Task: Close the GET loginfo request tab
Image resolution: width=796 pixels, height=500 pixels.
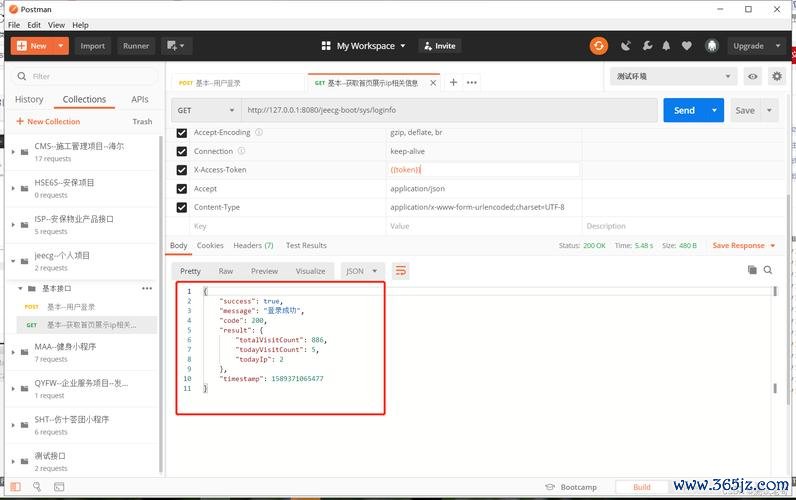Action: tap(433, 83)
